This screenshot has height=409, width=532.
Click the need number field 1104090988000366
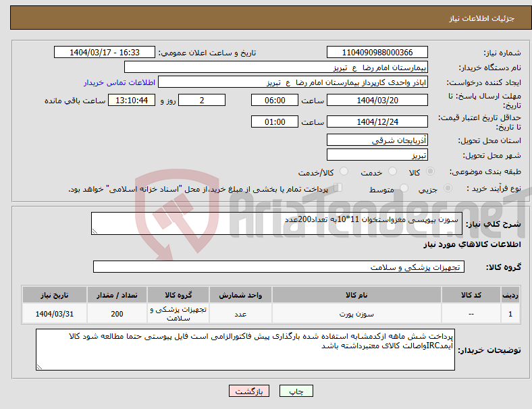tap(377, 52)
